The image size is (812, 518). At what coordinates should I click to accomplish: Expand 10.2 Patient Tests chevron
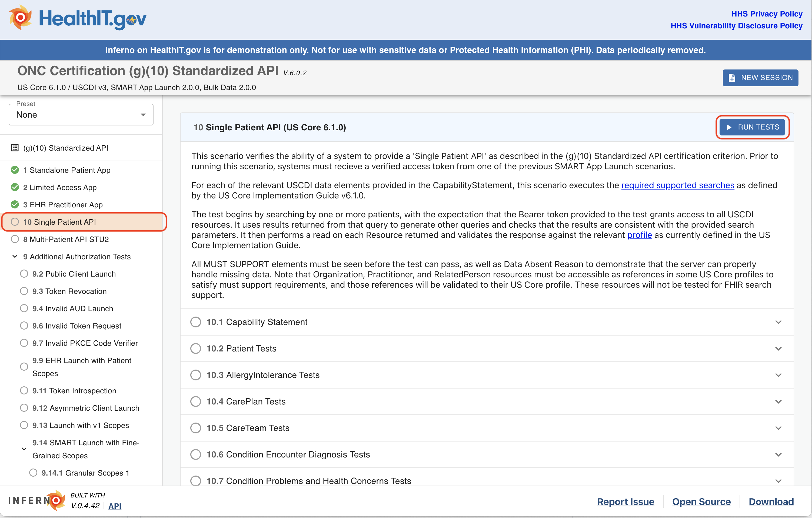(778, 348)
